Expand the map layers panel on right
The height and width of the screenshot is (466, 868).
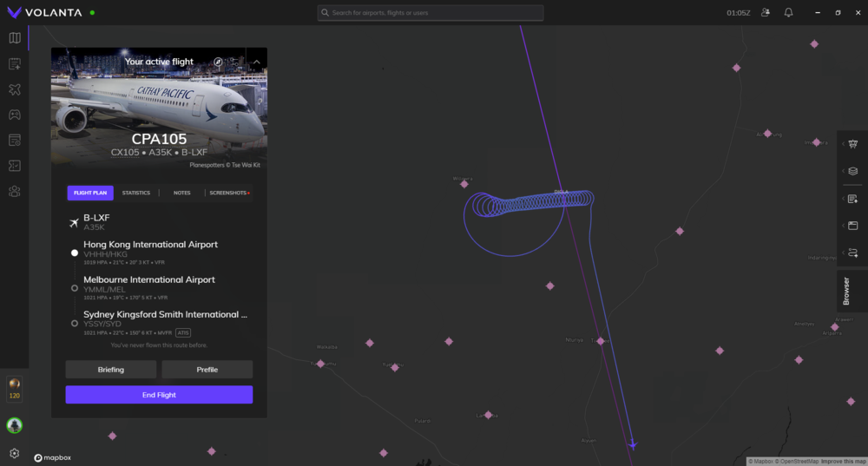coord(852,171)
